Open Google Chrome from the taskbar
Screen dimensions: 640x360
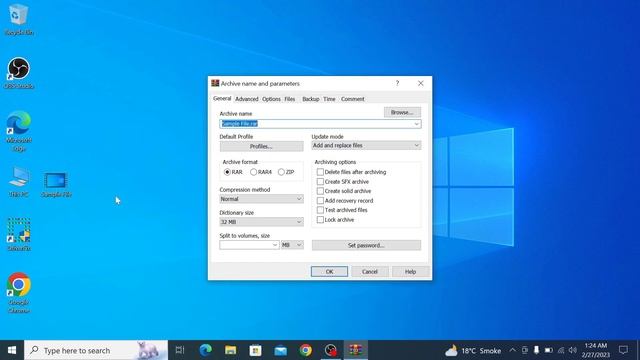coord(306,350)
